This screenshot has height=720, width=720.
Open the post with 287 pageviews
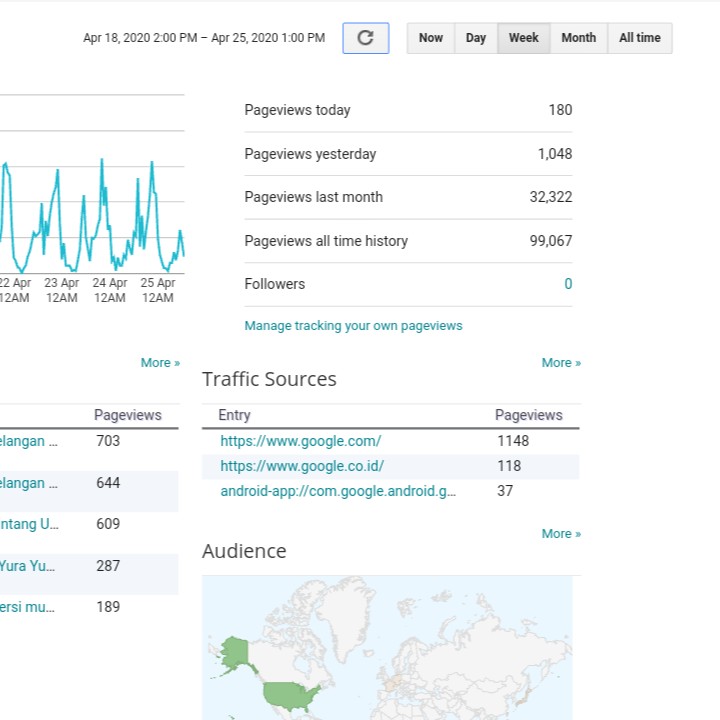(28, 566)
